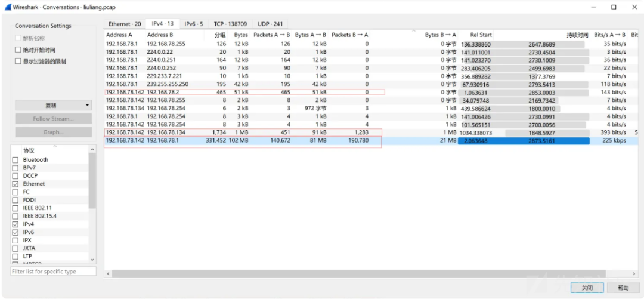This screenshot has width=644, height=299.
Task: Enable the 绝对开始时间 checkbox
Action: (x=18, y=50)
